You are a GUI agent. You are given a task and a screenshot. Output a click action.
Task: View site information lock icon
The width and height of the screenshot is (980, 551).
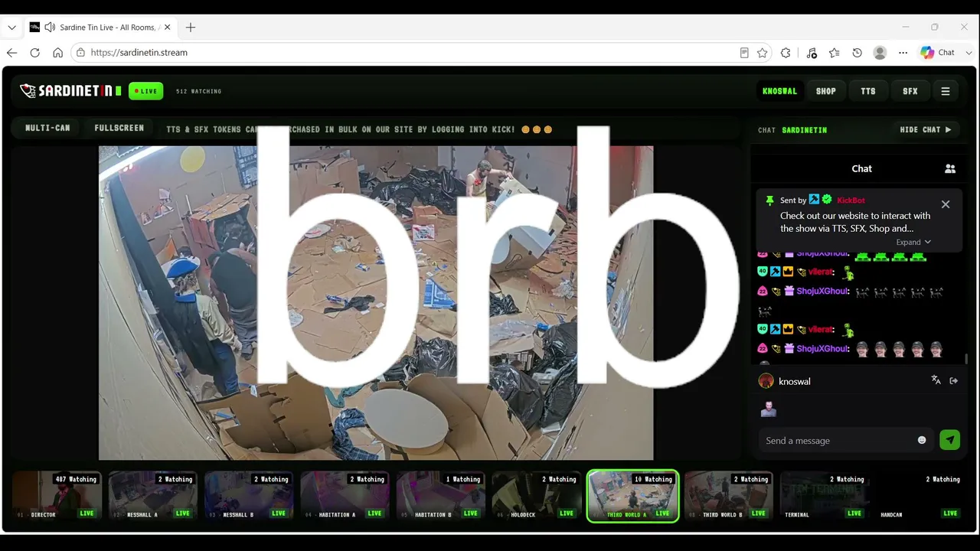click(80, 53)
